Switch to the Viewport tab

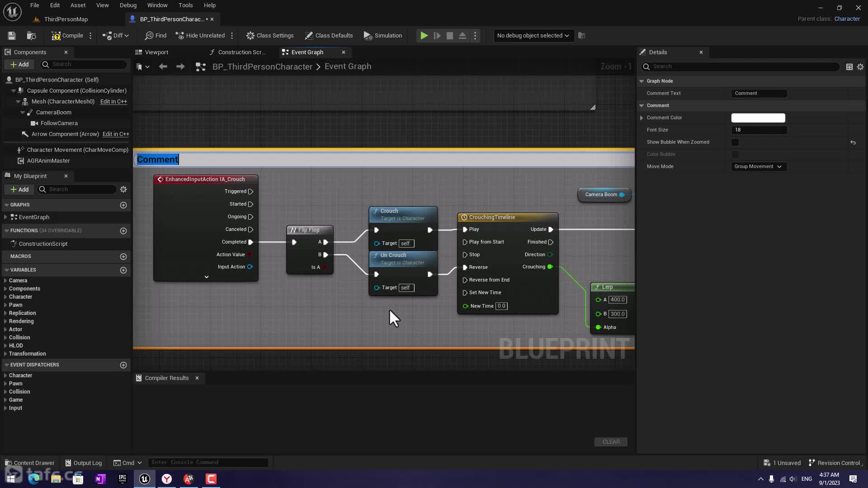(x=156, y=52)
